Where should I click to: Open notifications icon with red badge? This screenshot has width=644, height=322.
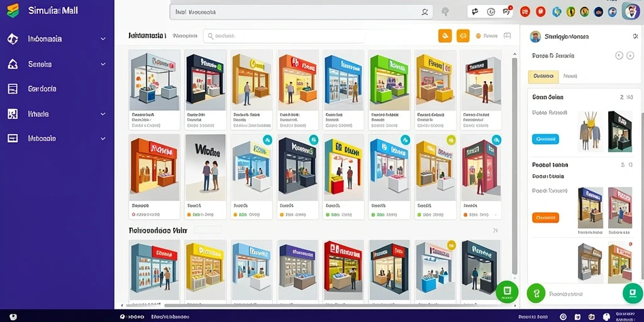[506, 11]
